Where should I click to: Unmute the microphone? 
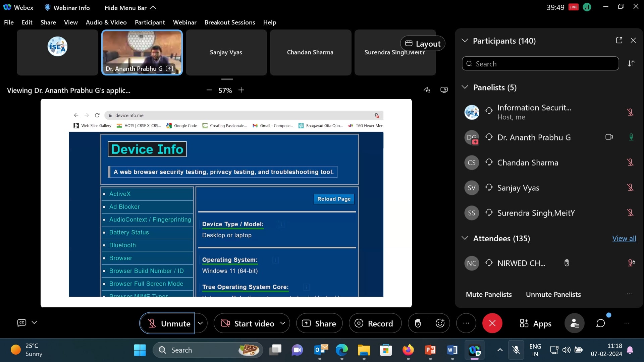coord(167,323)
